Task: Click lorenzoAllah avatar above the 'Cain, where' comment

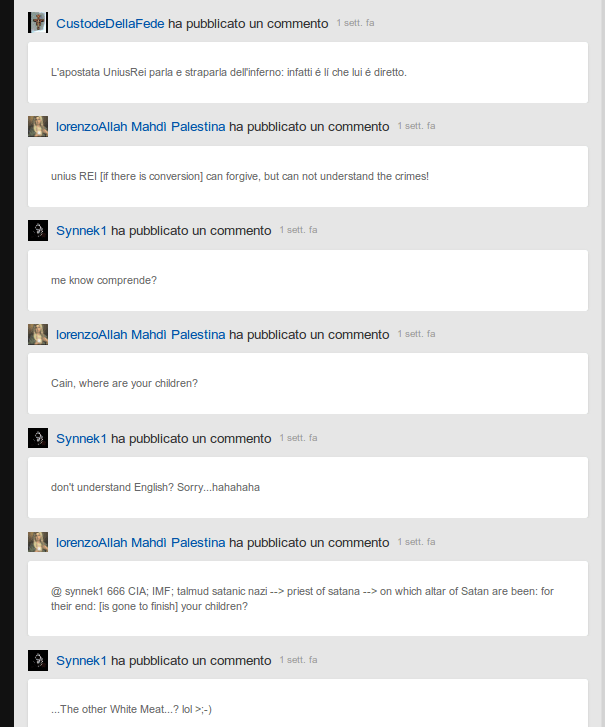Action: tap(38, 335)
